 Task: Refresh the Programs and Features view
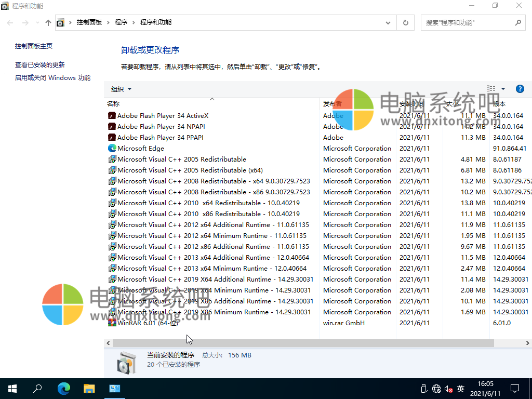click(x=405, y=23)
